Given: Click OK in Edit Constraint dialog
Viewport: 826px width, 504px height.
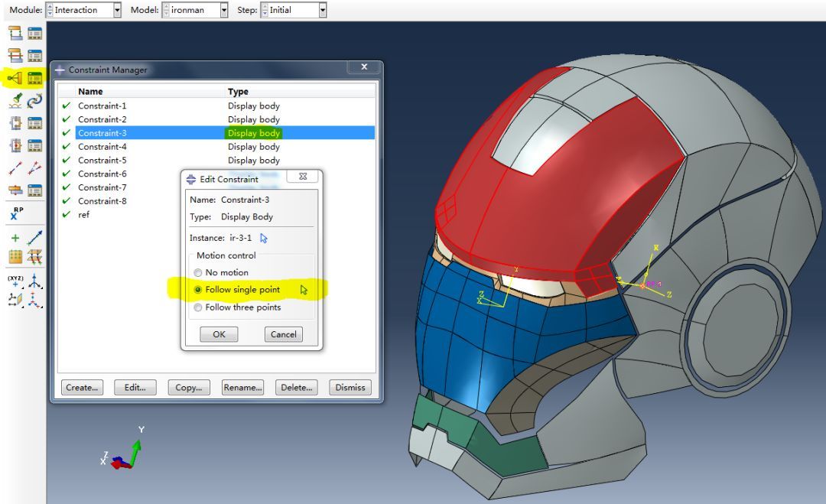Looking at the screenshot, I should 219,334.
